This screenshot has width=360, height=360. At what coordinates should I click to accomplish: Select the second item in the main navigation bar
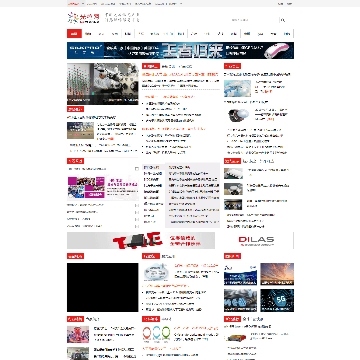88,34
